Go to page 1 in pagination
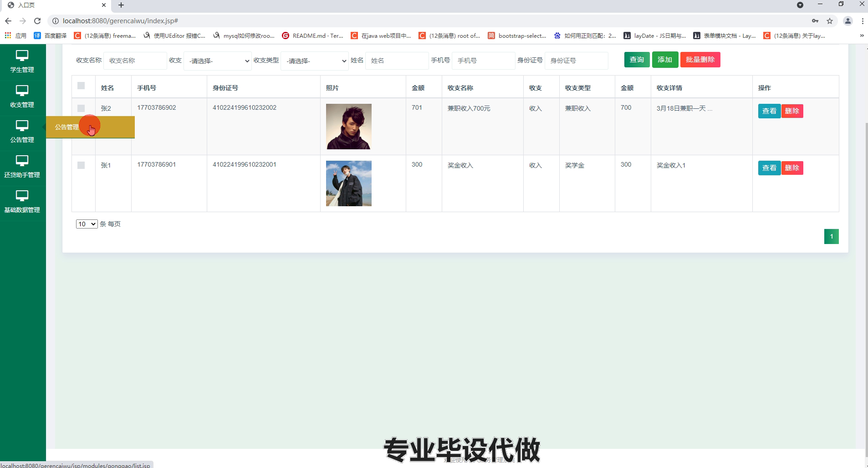The width and height of the screenshot is (868, 468). pyautogui.click(x=832, y=236)
